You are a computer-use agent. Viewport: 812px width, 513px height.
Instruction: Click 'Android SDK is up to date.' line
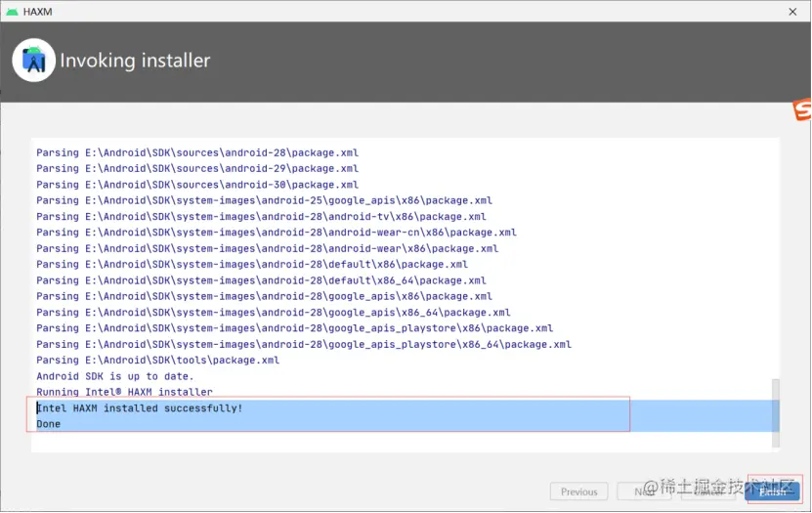[115, 376]
